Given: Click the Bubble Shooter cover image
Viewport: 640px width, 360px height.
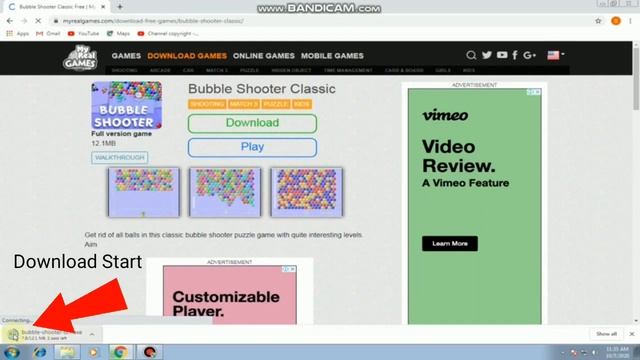Looking at the screenshot, I should [x=127, y=105].
